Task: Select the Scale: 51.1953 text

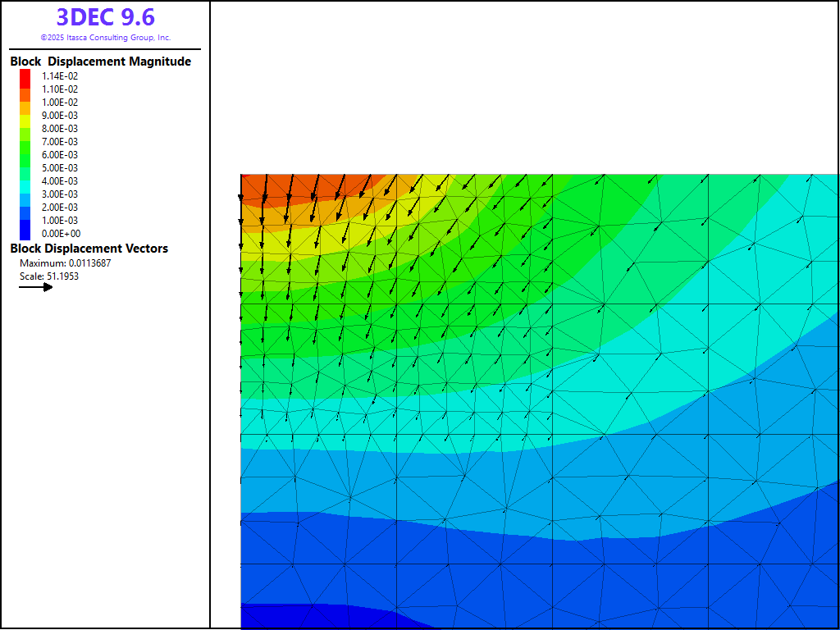Action: (x=49, y=276)
